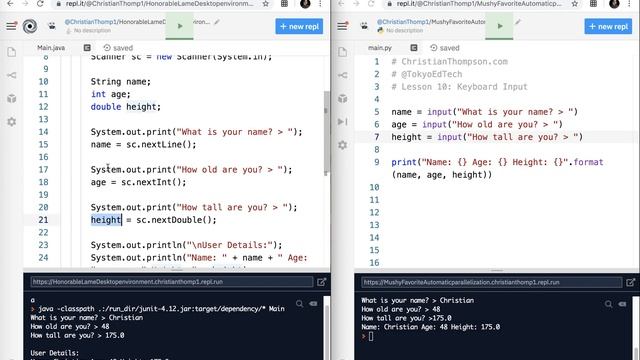Screen dimensions: 640x360
Task: Open the debugger icon in Python repl sidebar
Action: [x=342, y=122]
